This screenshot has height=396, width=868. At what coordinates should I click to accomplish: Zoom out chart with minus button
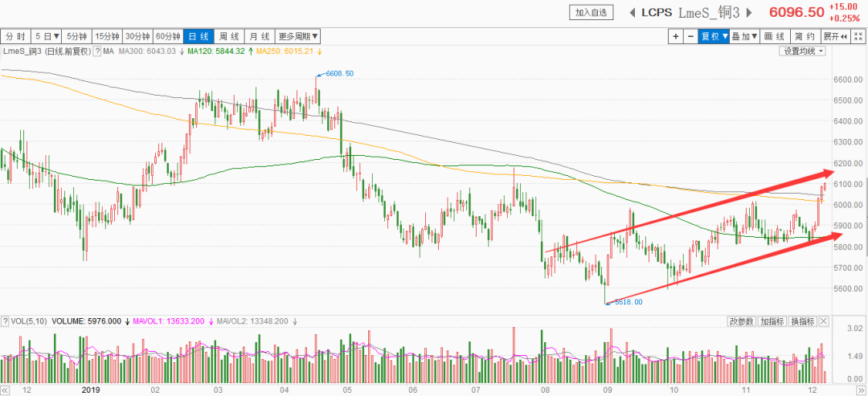click(690, 36)
